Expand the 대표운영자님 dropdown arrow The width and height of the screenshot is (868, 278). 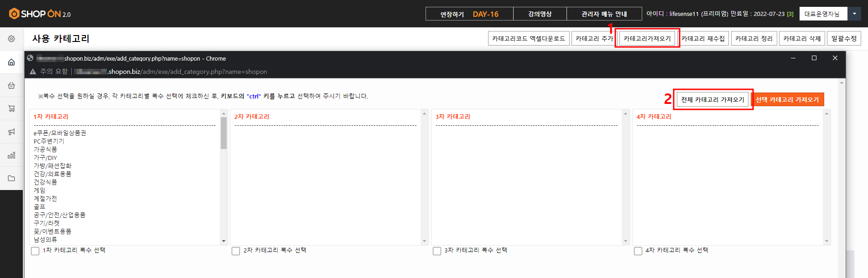tap(854, 14)
